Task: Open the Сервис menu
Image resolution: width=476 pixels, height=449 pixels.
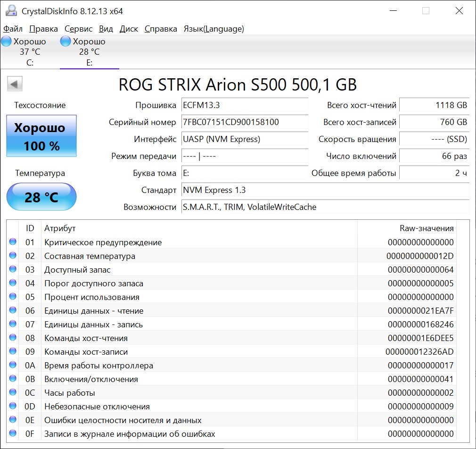Action: pos(78,29)
